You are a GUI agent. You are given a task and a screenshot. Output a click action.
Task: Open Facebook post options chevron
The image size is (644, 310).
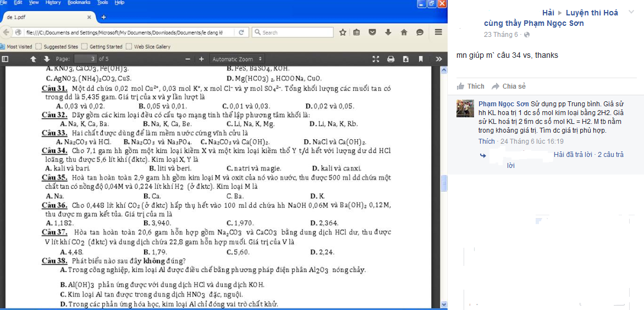tap(632, 13)
